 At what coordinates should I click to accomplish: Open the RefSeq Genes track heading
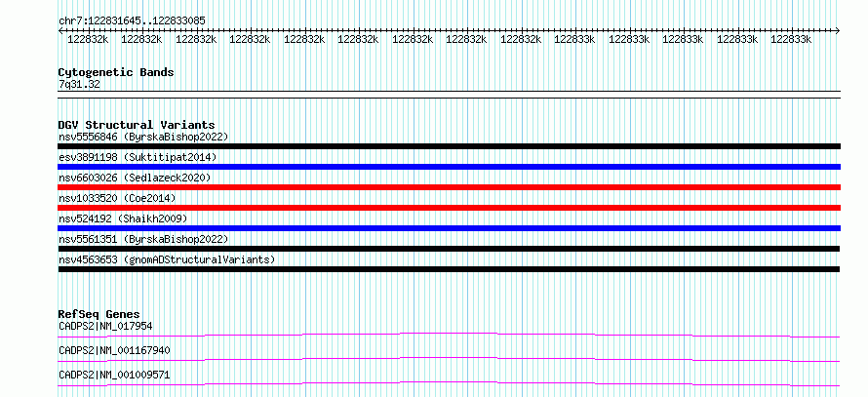pyautogui.click(x=99, y=314)
